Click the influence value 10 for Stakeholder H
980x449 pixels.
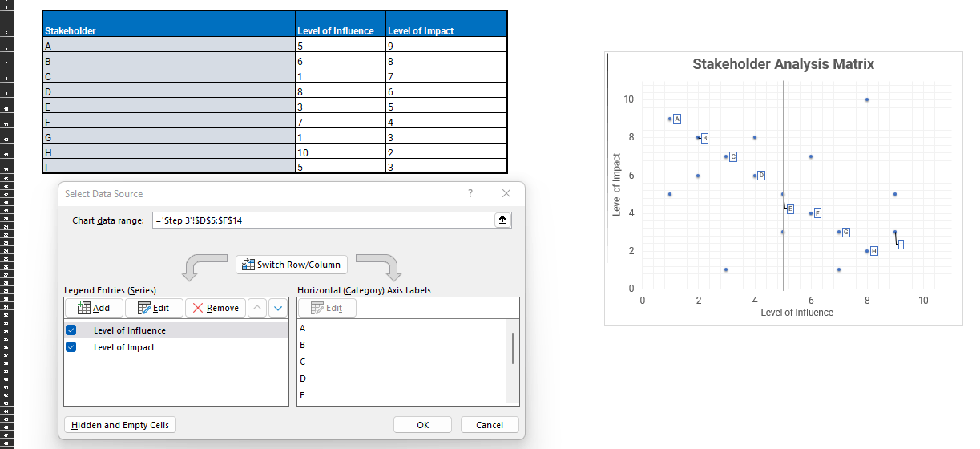tap(341, 152)
